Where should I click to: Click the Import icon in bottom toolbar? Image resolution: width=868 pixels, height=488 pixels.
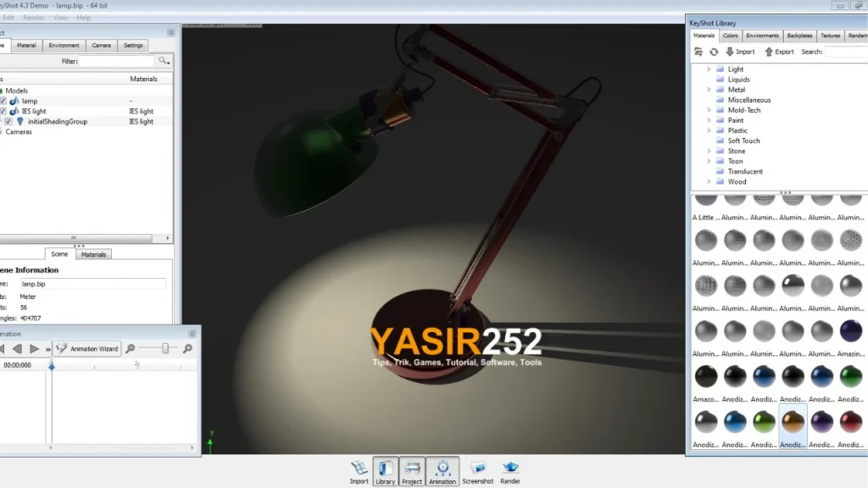[359, 472]
